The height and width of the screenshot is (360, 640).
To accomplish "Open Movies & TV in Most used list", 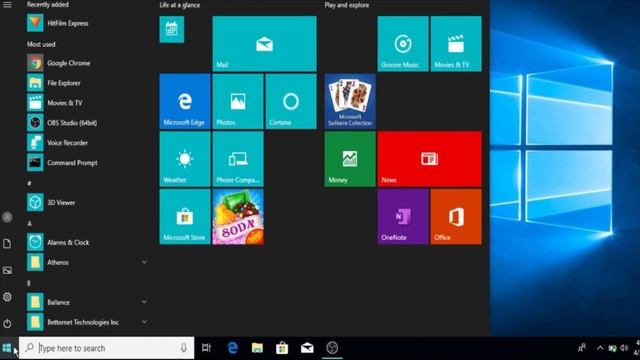I will 87,103.
